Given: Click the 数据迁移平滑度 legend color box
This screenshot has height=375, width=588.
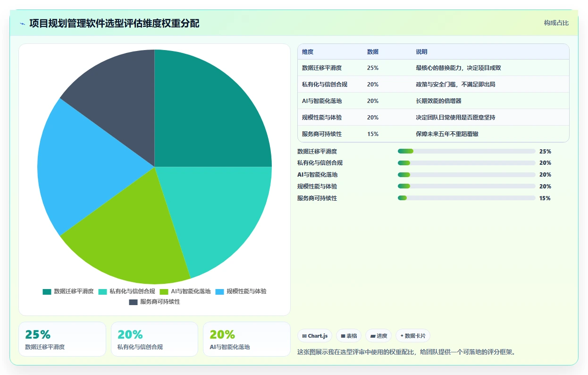Looking at the screenshot, I should pos(47,291).
